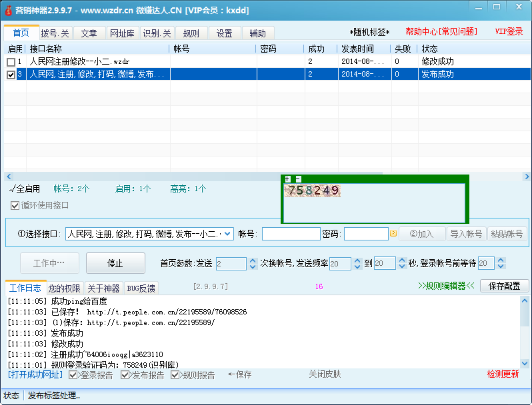Click the 758249 captcha image
Screen dimensions: 532x405
pyautogui.click(x=313, y=191)
